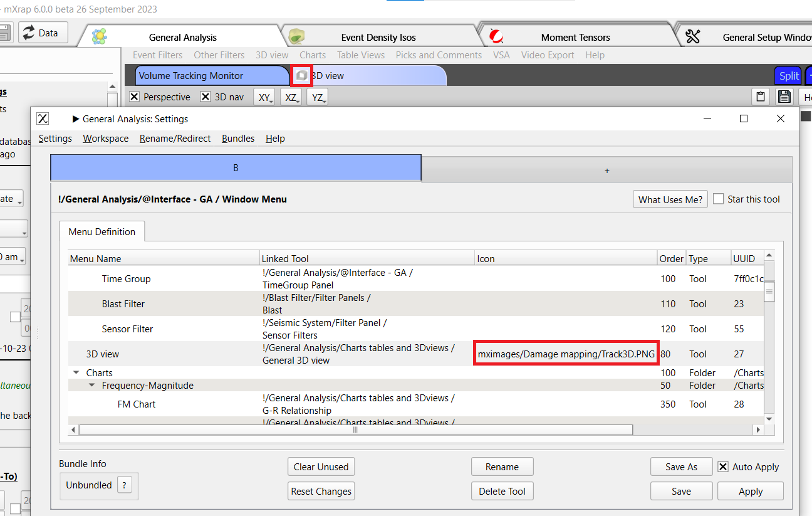812x516 pixels.
Task: Click the 3D view tab cube icon
Action: [302, 75]
